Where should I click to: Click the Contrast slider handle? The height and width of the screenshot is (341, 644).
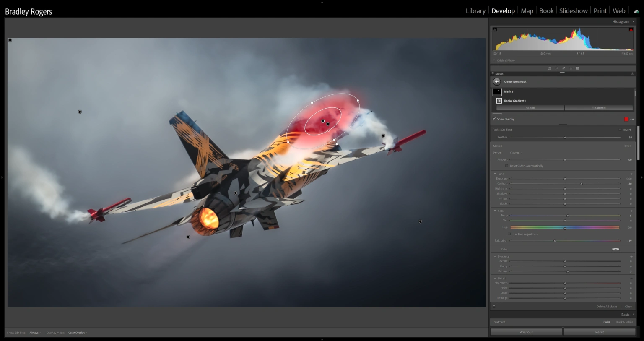pos(581,184)
